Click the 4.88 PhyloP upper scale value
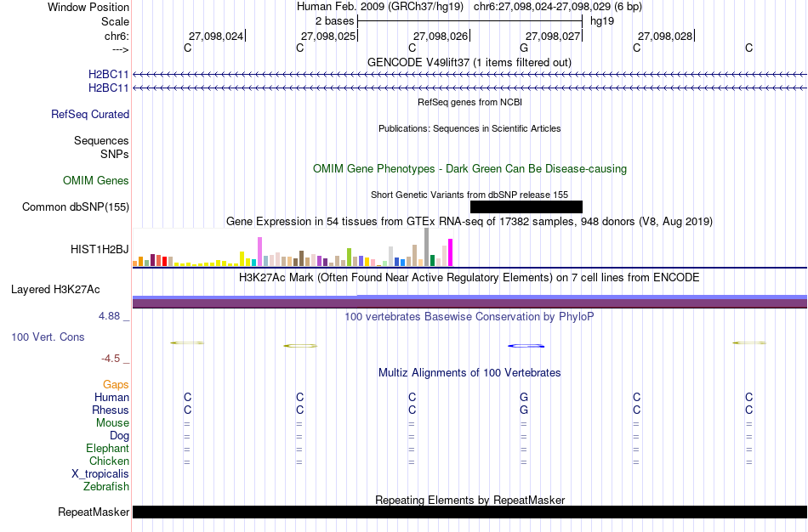 (109, 316)
